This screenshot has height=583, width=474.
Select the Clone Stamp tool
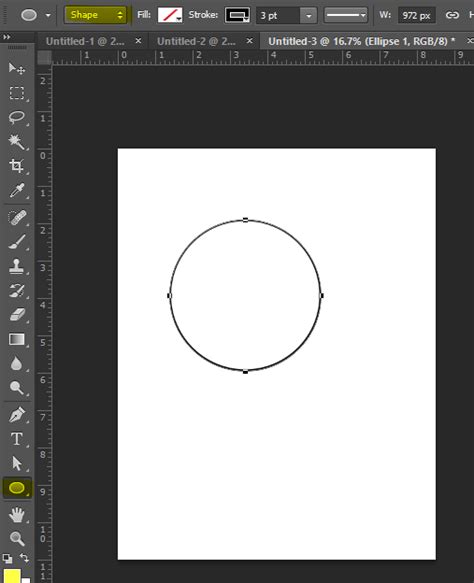(17, 267)
